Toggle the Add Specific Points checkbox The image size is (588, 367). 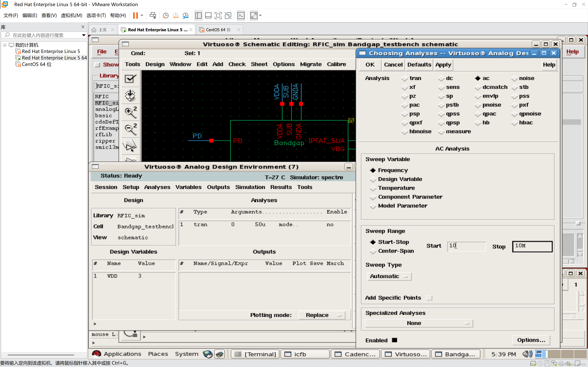click(429, 298)
